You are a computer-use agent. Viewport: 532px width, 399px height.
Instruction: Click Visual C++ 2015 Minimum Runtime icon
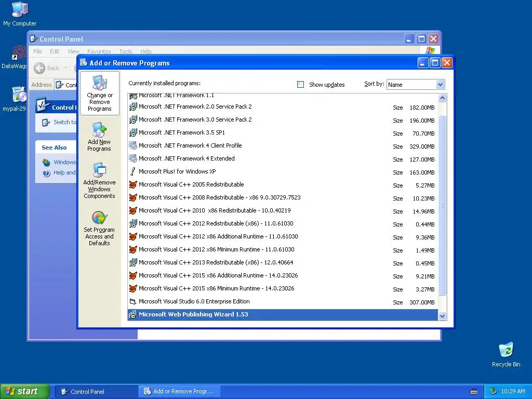[133, 288]
